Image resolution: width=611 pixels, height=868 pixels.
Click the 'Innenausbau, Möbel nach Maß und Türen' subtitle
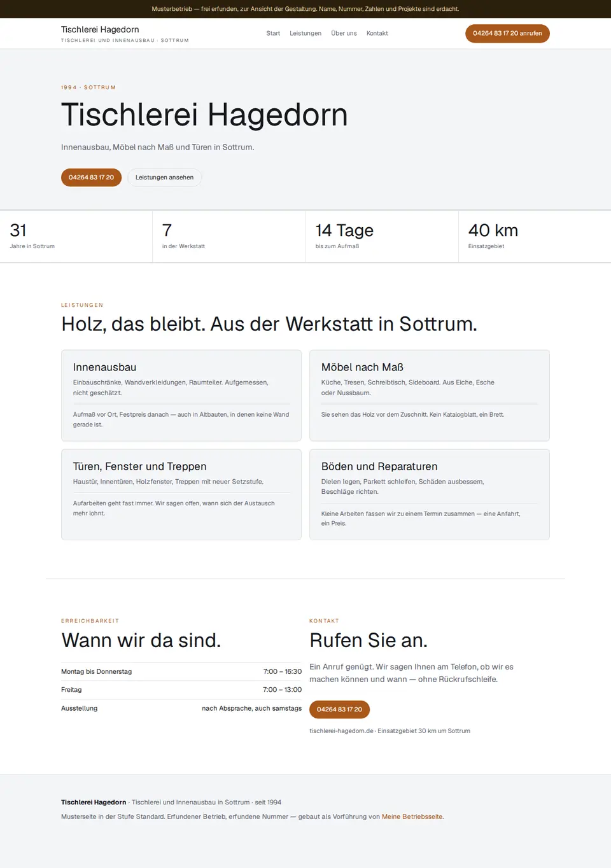(x=157, y=147)
